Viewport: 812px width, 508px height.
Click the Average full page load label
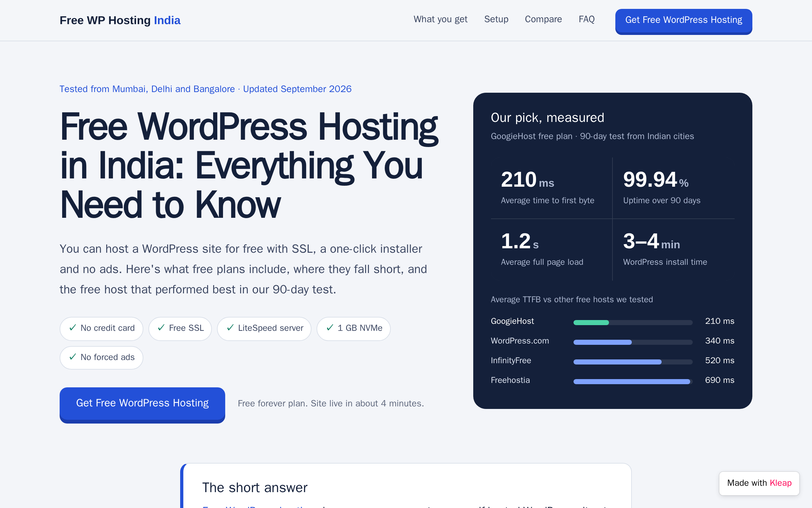pos(542,262)
